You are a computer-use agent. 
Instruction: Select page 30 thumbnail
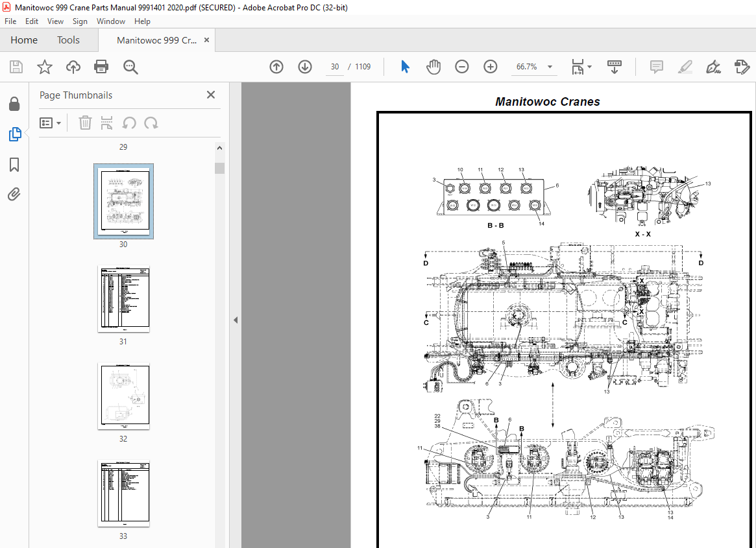[123, 201]
